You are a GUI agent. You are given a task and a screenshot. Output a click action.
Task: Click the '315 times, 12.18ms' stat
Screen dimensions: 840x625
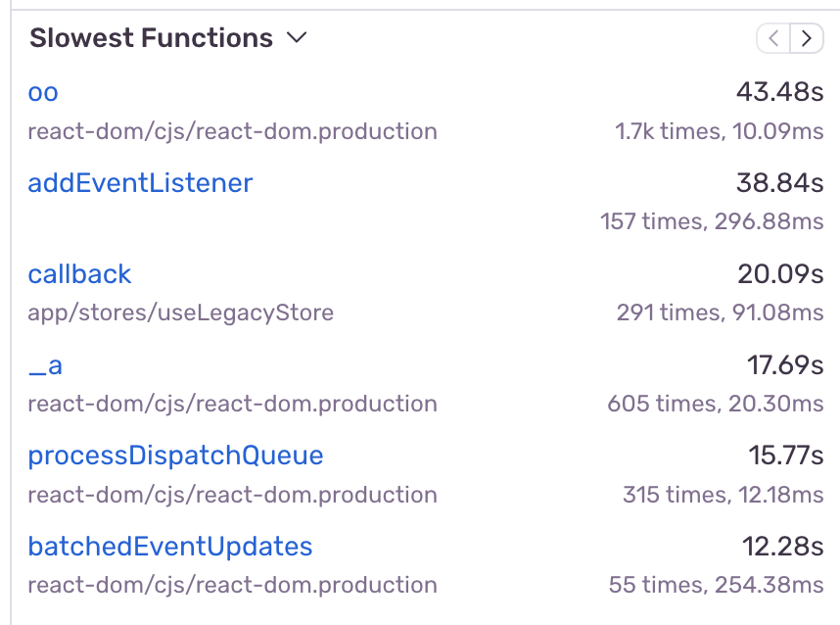pyautogui.click(x=723, y=495)
